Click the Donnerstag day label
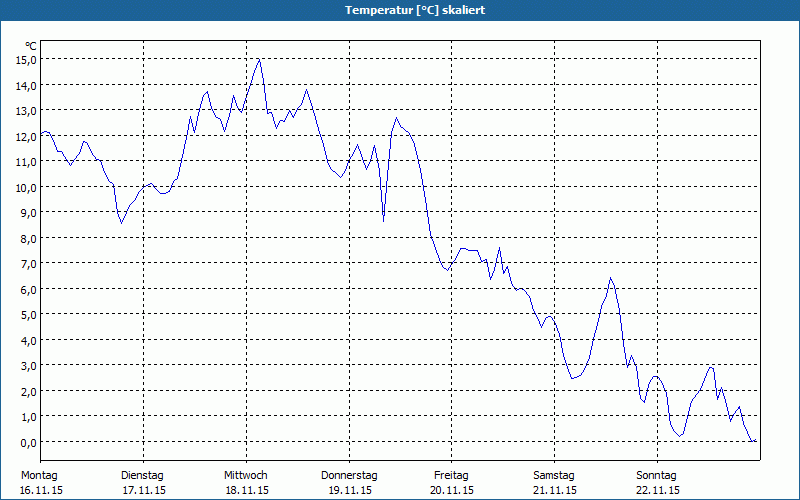The image size is (800, 500). point(349,476)
